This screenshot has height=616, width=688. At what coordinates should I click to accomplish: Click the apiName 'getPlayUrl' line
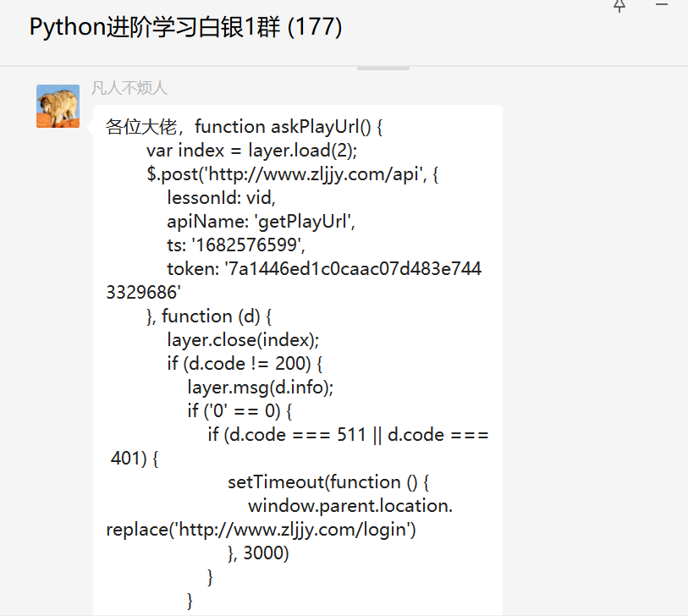tap(261, 222)
